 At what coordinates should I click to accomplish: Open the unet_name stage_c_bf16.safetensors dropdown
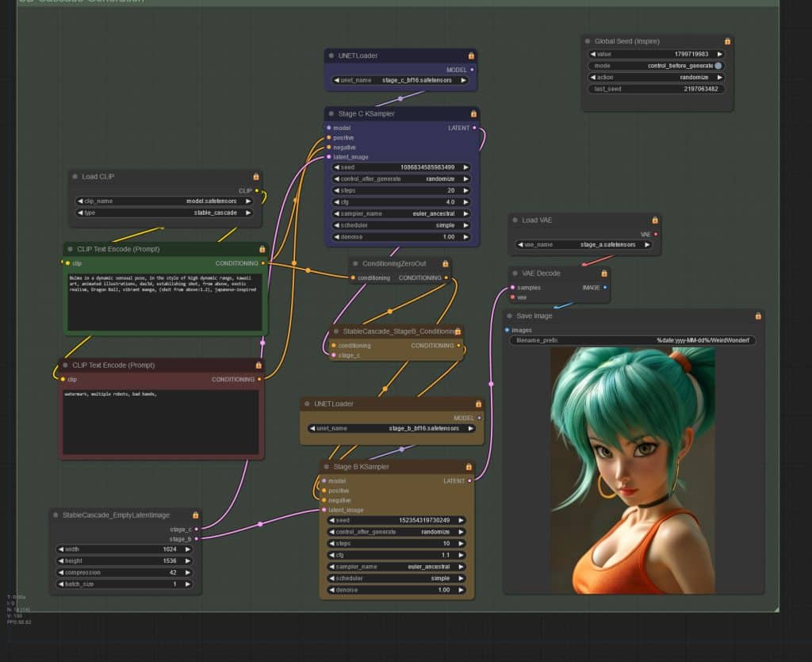pyautogui.click(x=400, y=81)
